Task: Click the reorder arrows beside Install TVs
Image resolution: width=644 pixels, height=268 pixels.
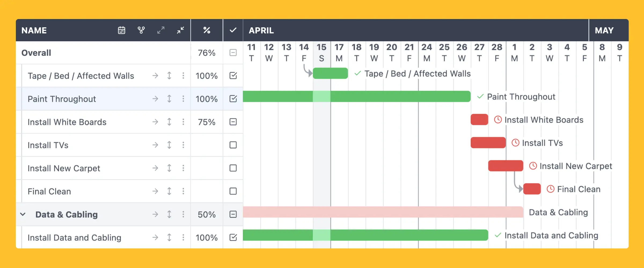Action: coord(169,145)
